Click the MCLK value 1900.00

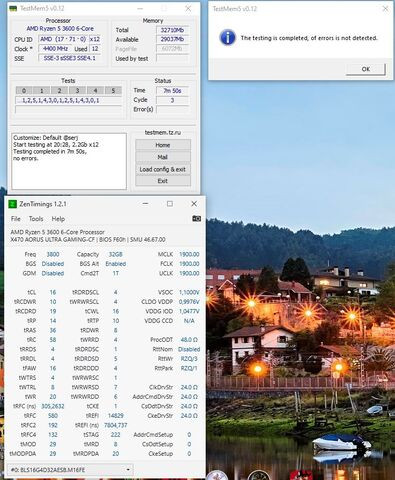click(189, 254)
